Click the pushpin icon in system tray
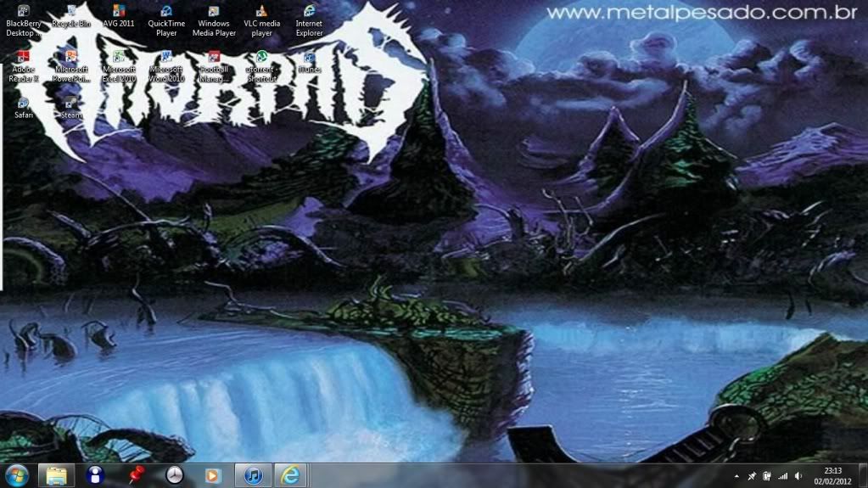 tap(752, 476)
